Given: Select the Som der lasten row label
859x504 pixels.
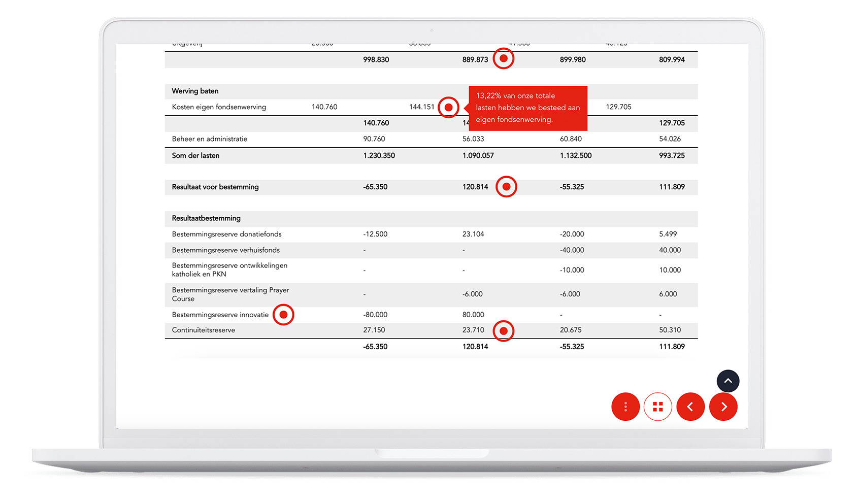Looking at the screenshot, I should tap(195, 156).
